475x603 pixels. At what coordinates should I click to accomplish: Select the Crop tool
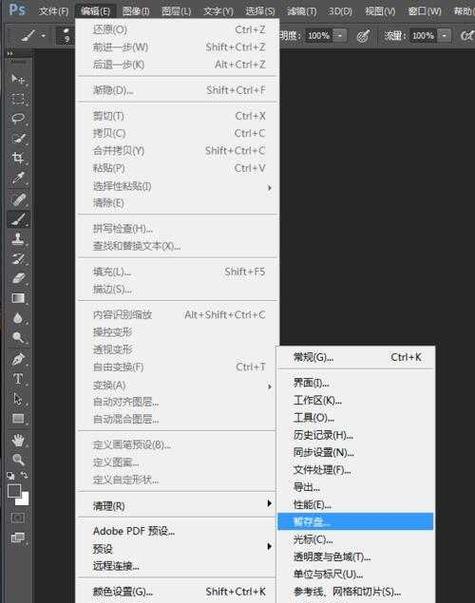point(18,158)
